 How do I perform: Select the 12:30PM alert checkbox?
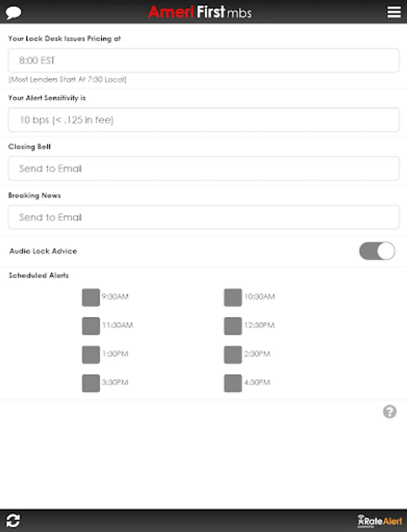[x=233, y=326]
